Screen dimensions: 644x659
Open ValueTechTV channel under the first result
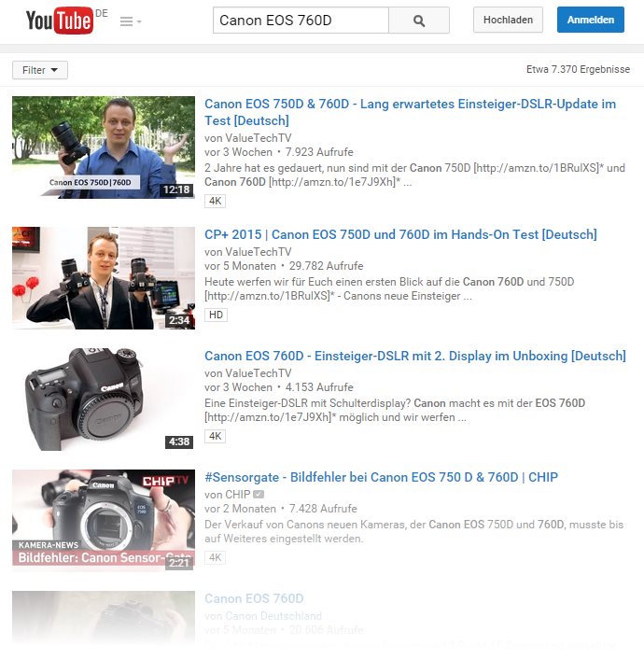pyautogui.click(x=259, y=138)
